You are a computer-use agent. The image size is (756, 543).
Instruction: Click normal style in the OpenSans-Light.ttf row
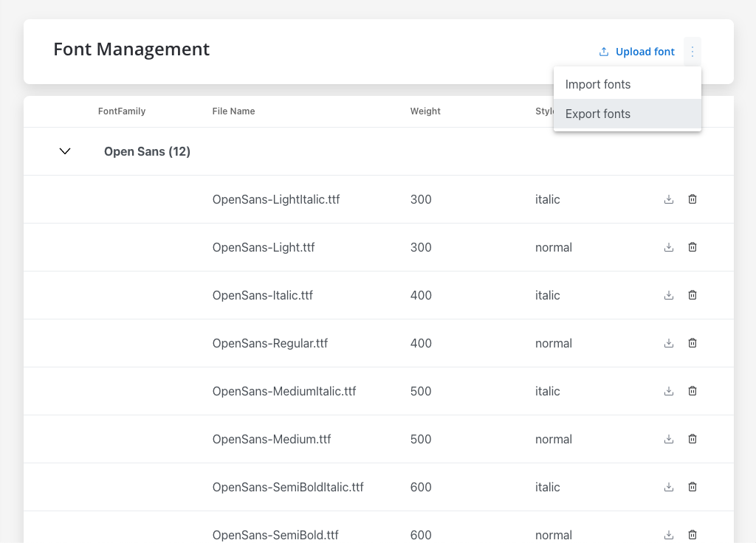[554, 247]
